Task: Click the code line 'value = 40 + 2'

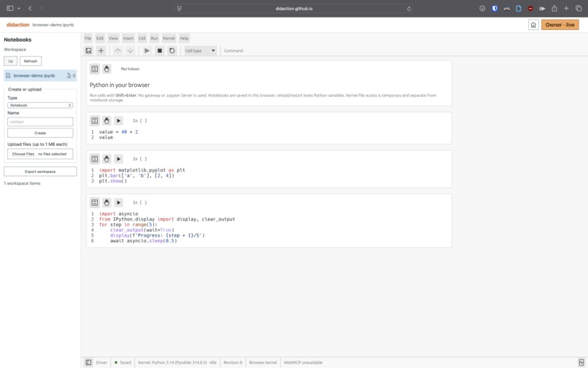Action: point(118,132)
